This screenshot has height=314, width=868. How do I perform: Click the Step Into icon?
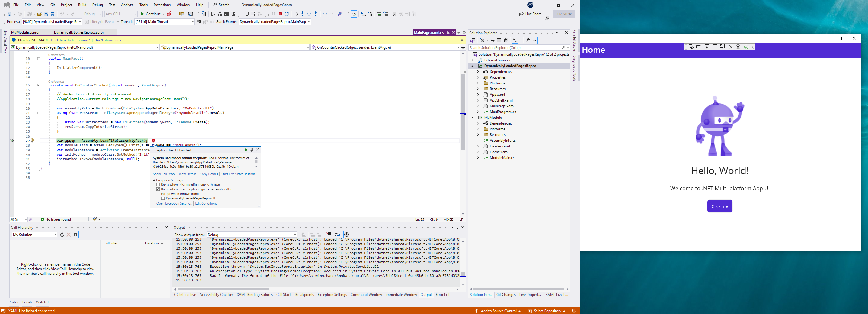[303, 14]
